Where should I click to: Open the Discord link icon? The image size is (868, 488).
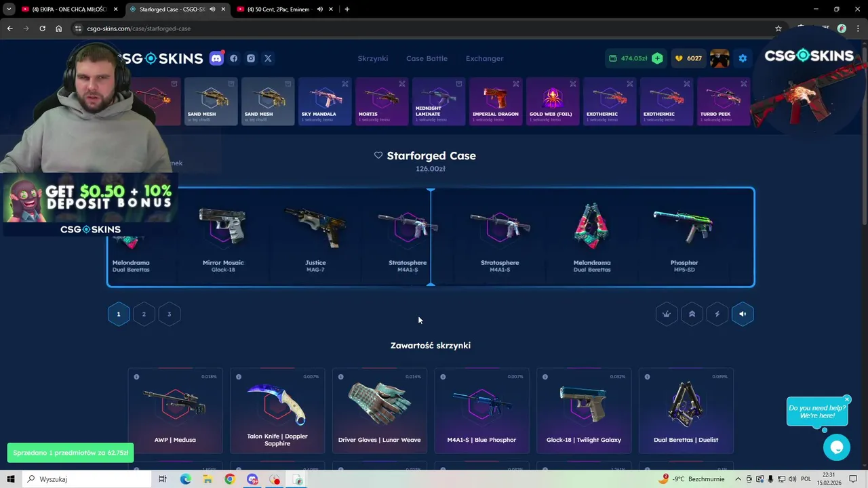tap(216, 58)
